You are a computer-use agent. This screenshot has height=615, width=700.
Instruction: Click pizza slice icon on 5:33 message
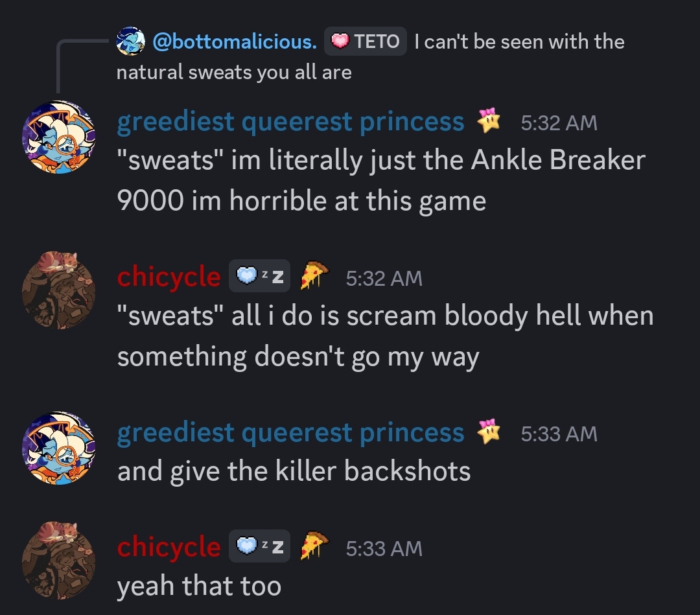(314, 546)
